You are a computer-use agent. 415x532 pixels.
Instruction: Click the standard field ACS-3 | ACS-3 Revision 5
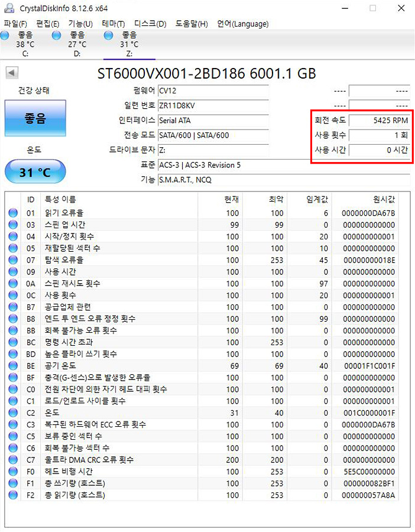pos(284,165)
